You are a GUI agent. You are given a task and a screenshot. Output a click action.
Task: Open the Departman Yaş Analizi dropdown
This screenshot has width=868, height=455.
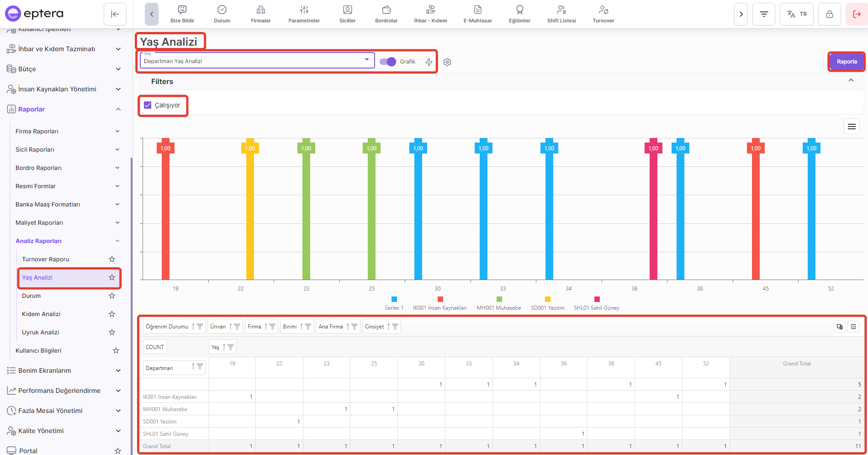[257, 61]
